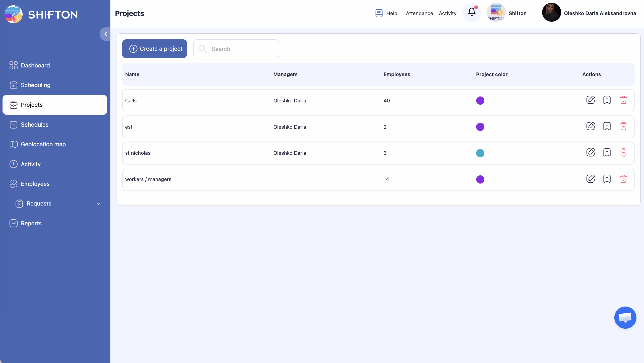The image size is (644, 363).
Task: Go to Scheduling in the sidebar
Action: click(35, 85)
